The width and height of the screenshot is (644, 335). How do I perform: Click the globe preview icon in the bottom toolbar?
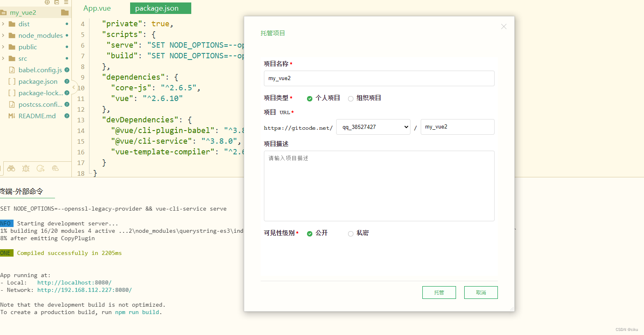click(55, 168)
